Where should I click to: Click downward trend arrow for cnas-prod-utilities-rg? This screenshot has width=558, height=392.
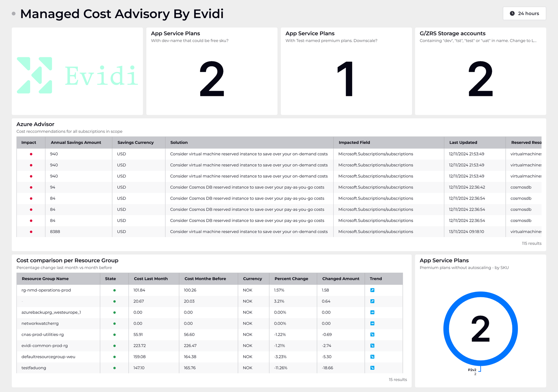(x=372, y=334)
